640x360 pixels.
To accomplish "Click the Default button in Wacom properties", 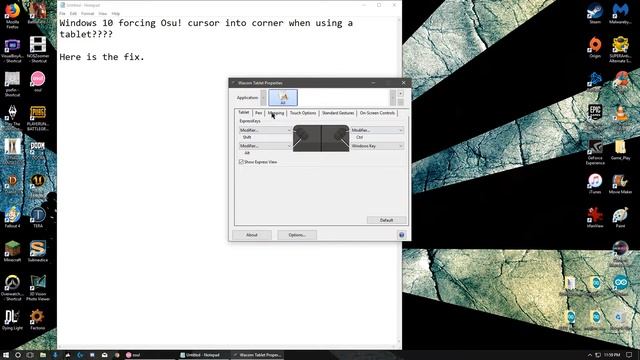I will point(386,220).
